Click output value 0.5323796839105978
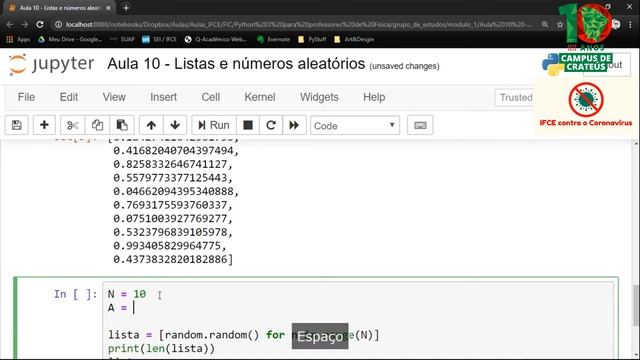 [x=173, y=232]
